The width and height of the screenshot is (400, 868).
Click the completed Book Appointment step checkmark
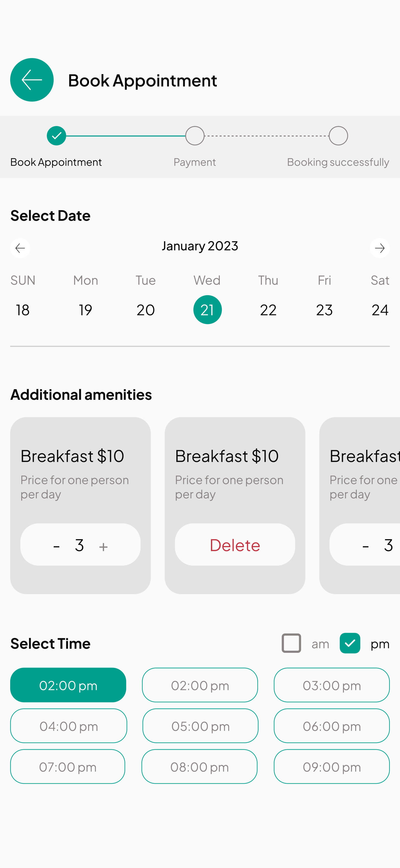56,136
